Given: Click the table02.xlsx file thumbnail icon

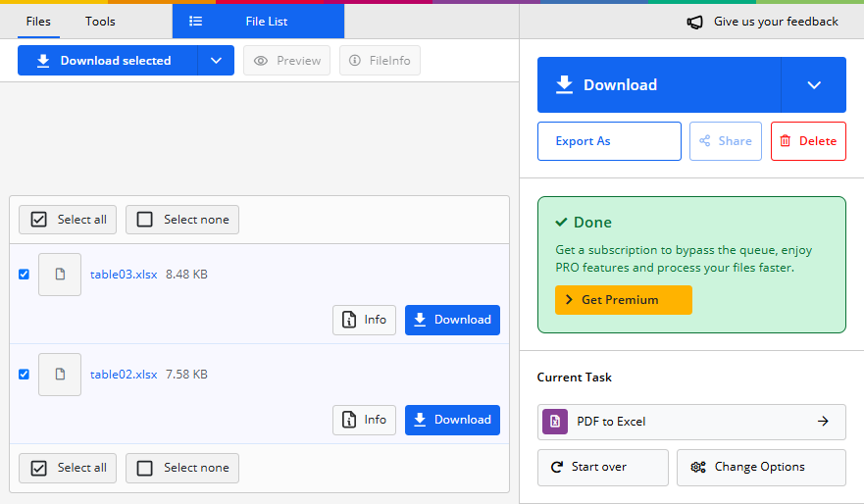Looking at the screenshot, I should tap(60, 375).
